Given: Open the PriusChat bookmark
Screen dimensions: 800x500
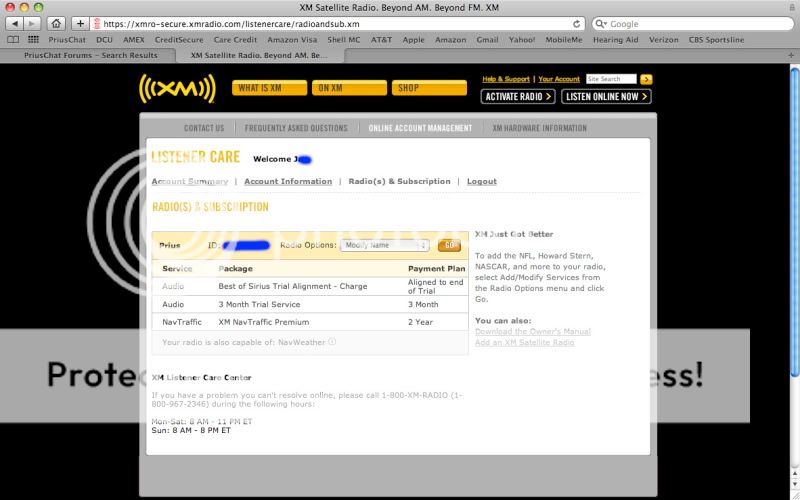Looking at the screenshot, I should pyautogui.click(x=67, y=39).
